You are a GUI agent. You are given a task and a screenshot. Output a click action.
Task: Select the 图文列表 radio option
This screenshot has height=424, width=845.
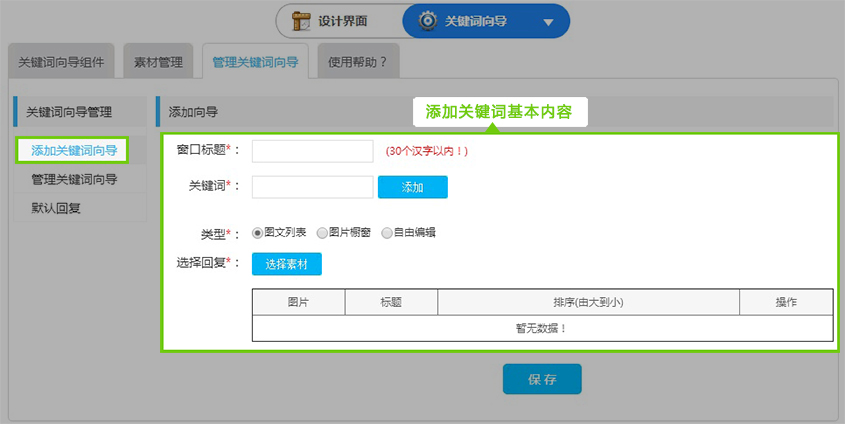258,233
